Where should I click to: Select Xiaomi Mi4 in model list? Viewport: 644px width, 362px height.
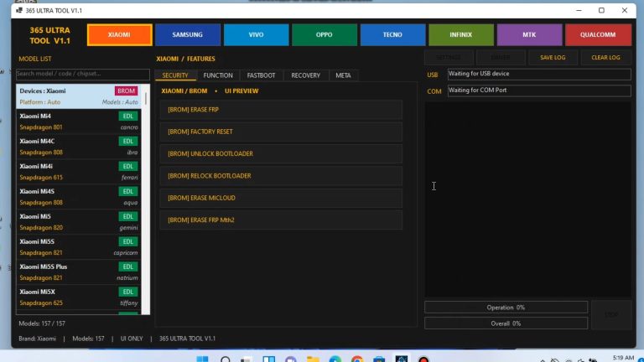79,122
